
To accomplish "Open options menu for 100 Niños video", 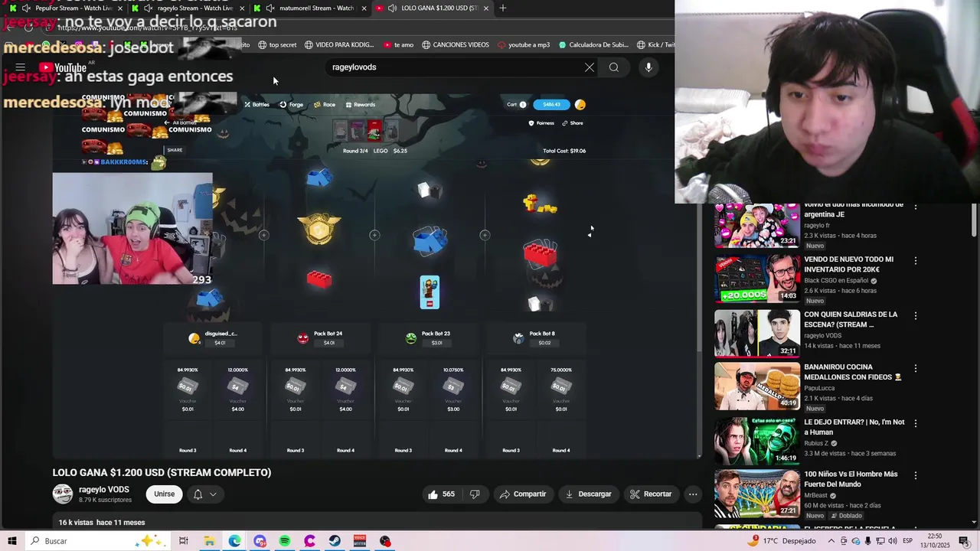I will [916, 475].
